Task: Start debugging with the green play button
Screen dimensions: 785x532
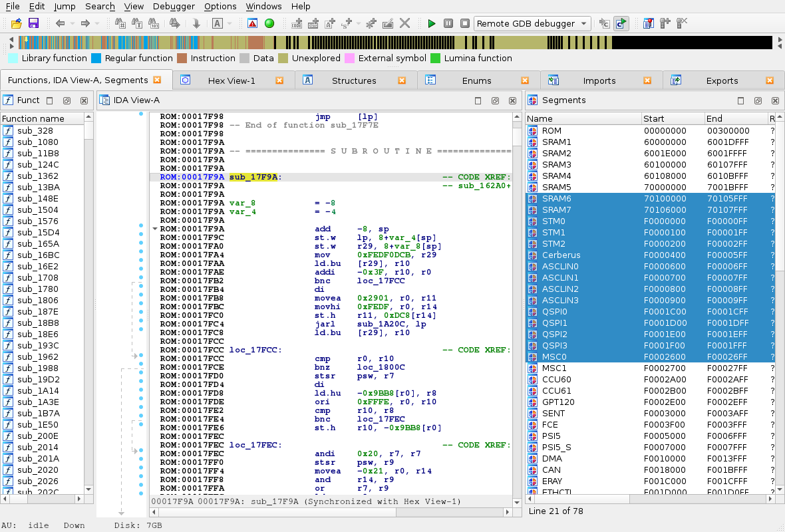Action: point(432,23)
